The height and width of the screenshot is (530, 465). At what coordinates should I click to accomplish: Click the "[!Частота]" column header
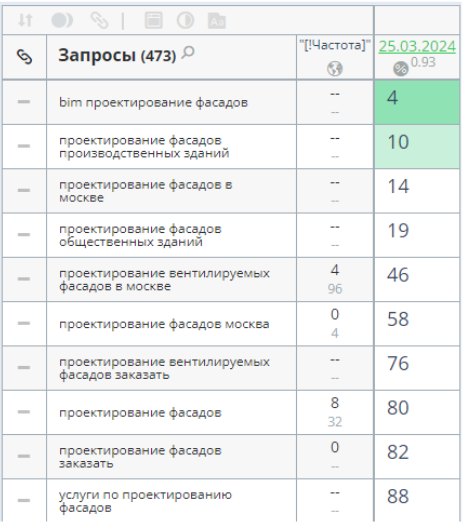[x=335, y=45]
